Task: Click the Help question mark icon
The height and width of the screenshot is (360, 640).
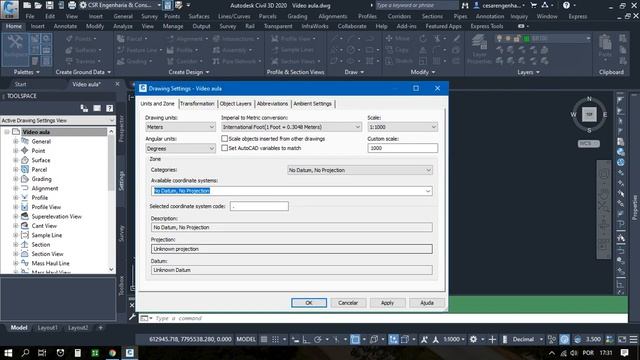Action: pyautogui.click(x=566, y=5)
